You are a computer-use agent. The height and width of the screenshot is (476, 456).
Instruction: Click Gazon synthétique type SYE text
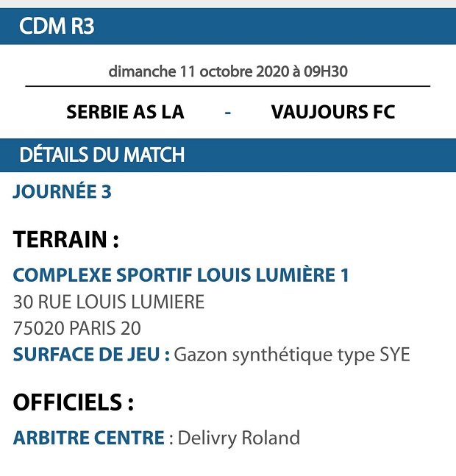292,355
